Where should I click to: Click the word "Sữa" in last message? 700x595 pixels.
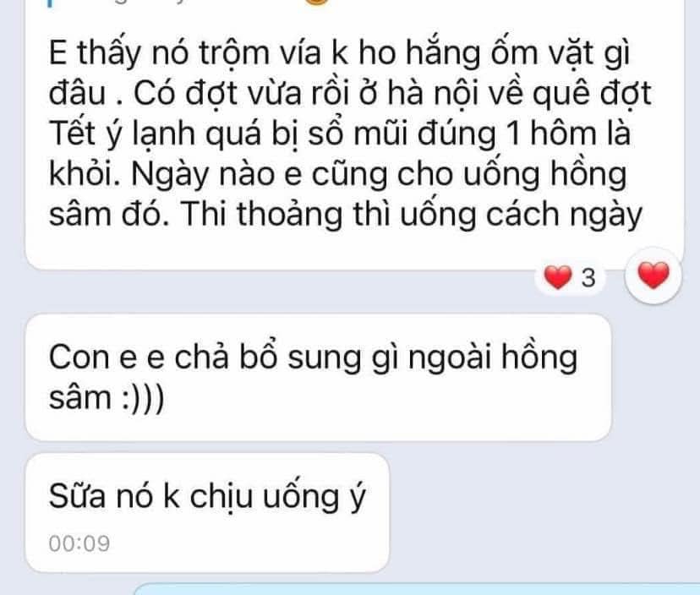(77, 496)
